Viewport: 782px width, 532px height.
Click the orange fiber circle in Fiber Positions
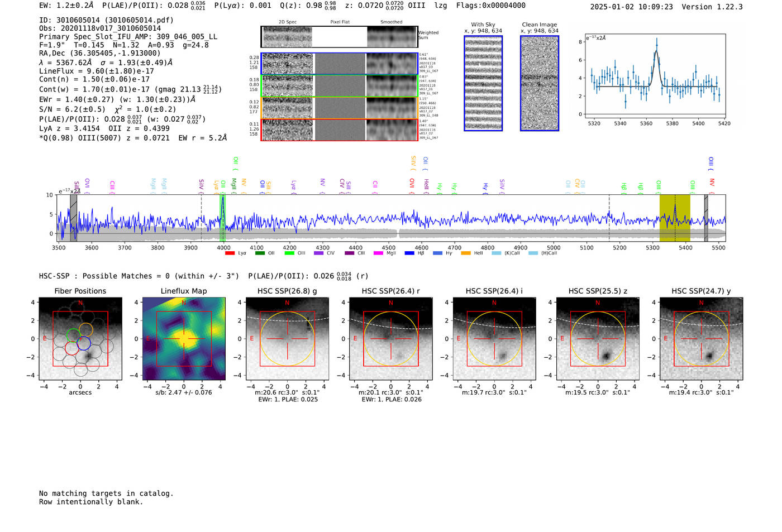[x=85, y=329]
